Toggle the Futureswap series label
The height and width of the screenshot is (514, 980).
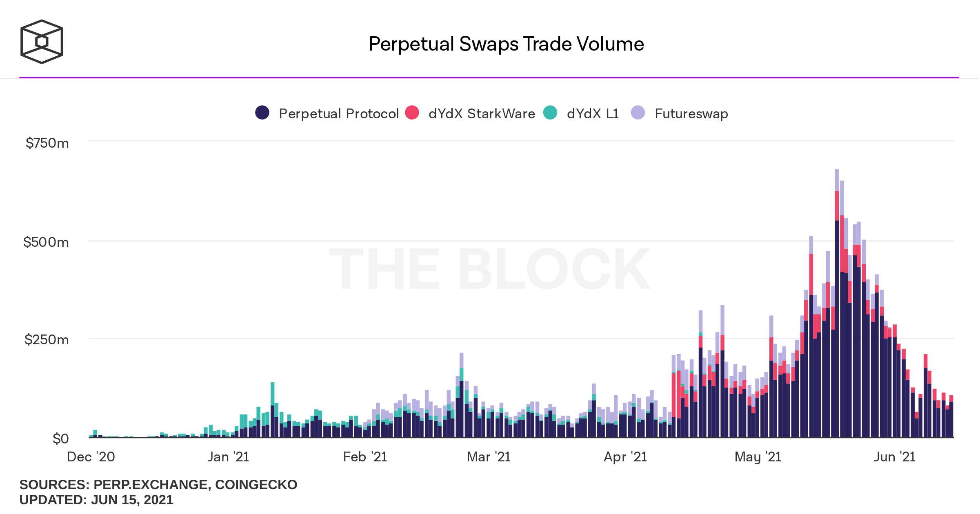(x=691, y=113)
